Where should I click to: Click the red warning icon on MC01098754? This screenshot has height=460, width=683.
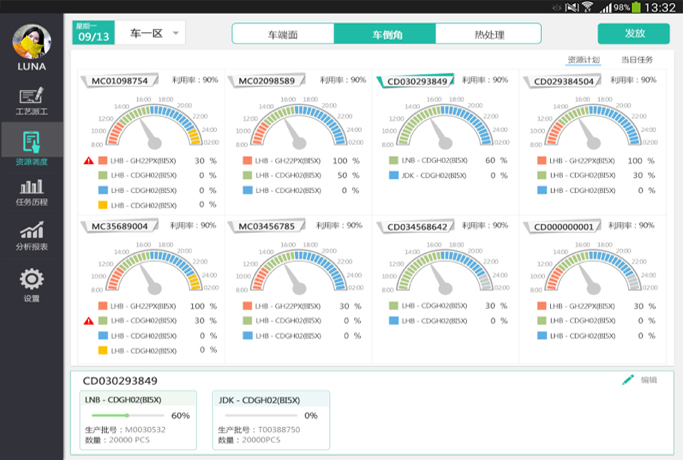tap(89, 160)
